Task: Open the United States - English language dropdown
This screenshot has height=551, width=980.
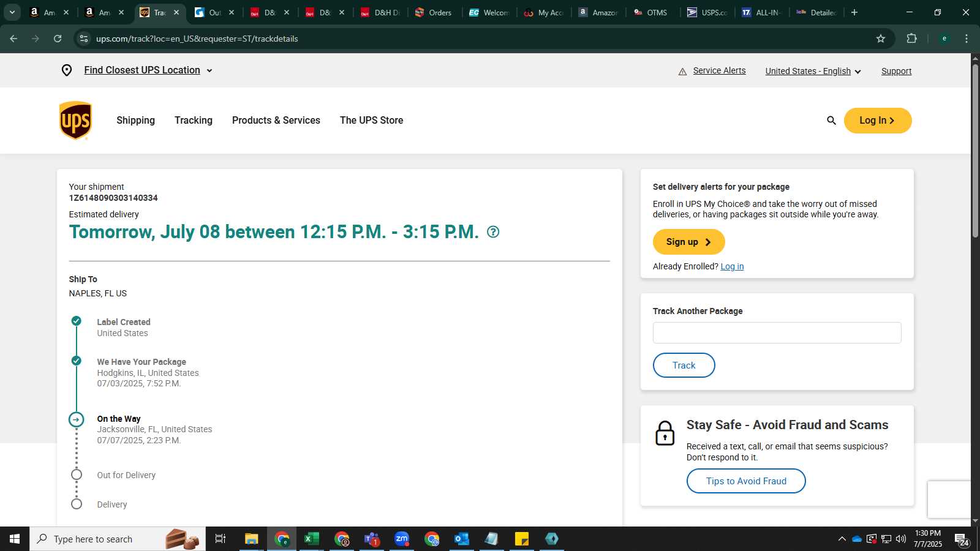Action: pos(813,71)
